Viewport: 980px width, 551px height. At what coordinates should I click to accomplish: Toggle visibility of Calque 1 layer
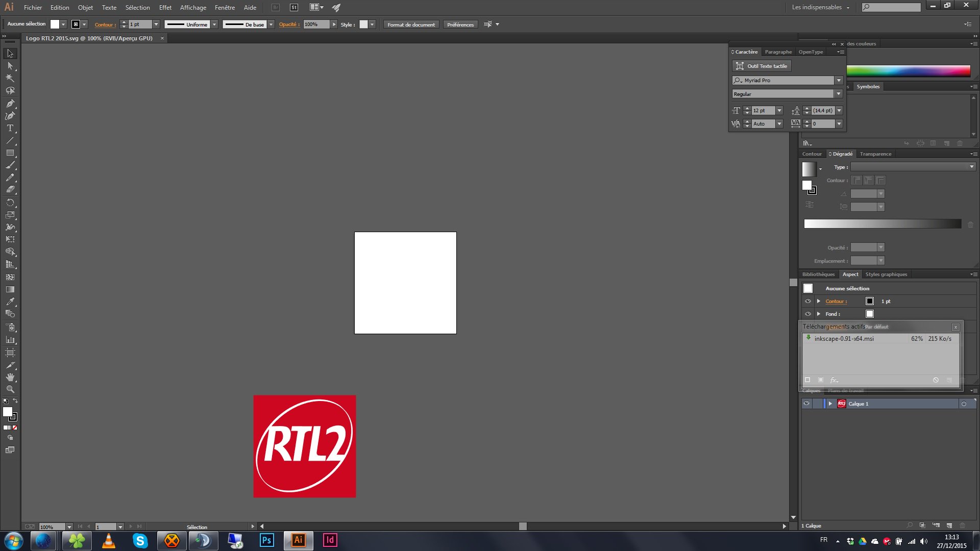coord(806,404)
